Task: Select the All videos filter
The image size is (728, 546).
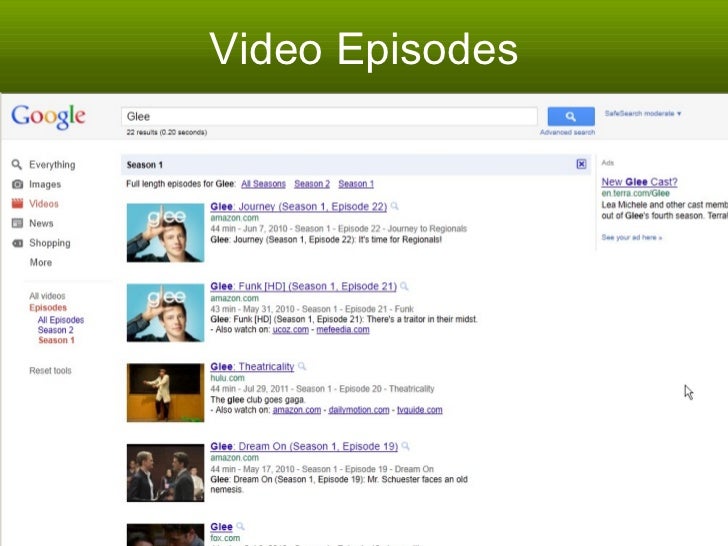Action: click(47, 296)
